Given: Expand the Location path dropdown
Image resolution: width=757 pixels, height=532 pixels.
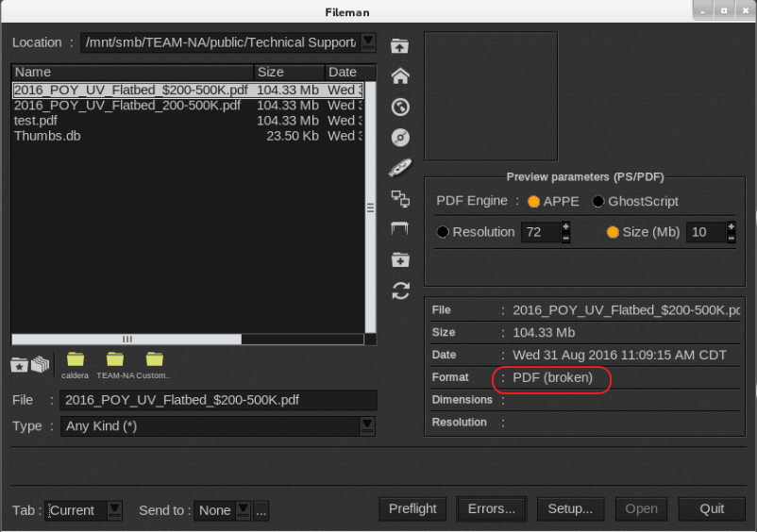Looking at the screenshot, I should pyautogui.click(x=368, y=42).
